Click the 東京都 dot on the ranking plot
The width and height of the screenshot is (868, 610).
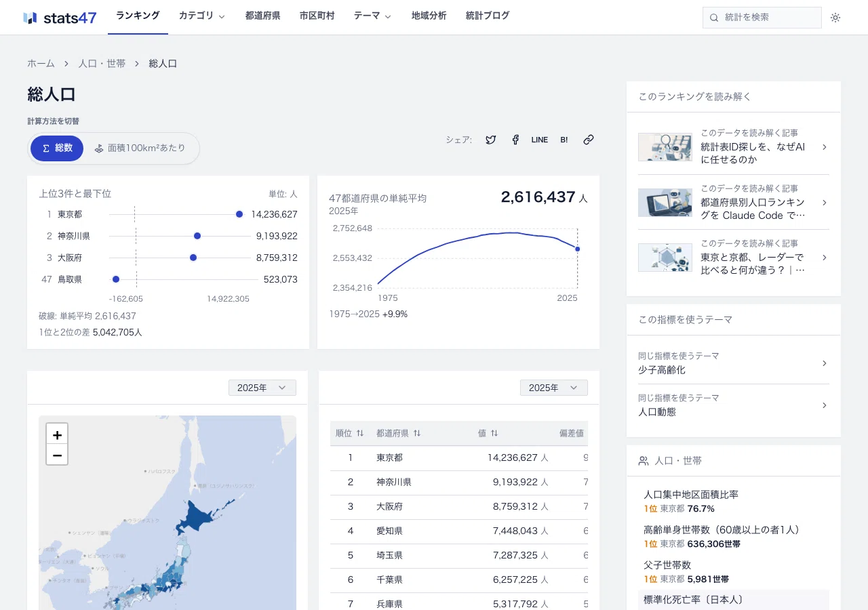coord(239,214)
